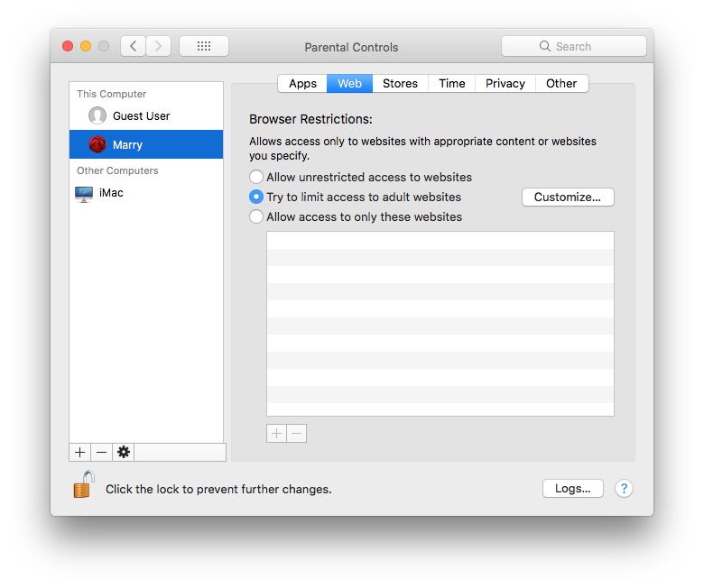Open the Stores tab
This screenshot has width=704, height=588.
400,84
